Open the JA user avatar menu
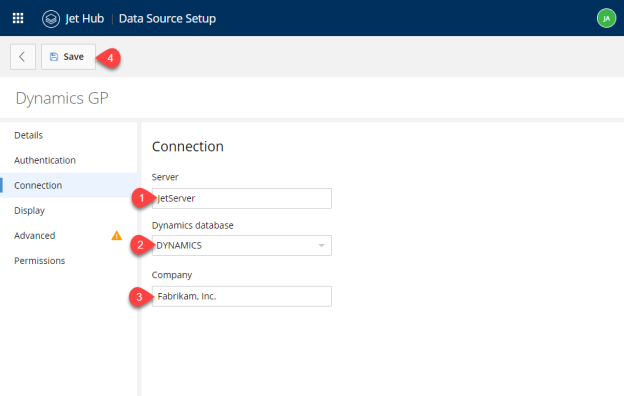This screenshot has height=396, width=624. tap(606, 18)
